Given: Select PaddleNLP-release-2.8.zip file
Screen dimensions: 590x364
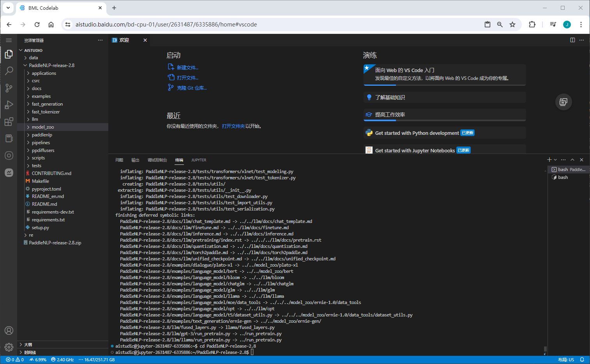Looking at the screenshot, I should pyautogui.click(x=63, y=243).
